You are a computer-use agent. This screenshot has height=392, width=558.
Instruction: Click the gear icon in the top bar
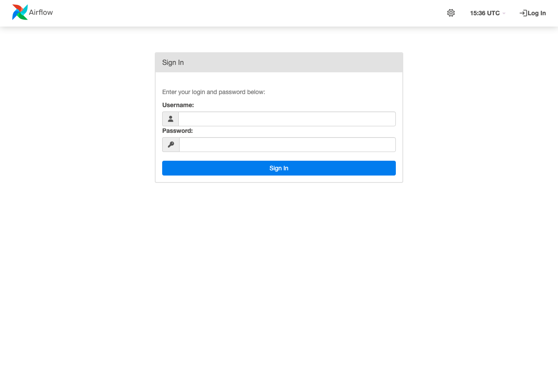(x=451, y=13)
